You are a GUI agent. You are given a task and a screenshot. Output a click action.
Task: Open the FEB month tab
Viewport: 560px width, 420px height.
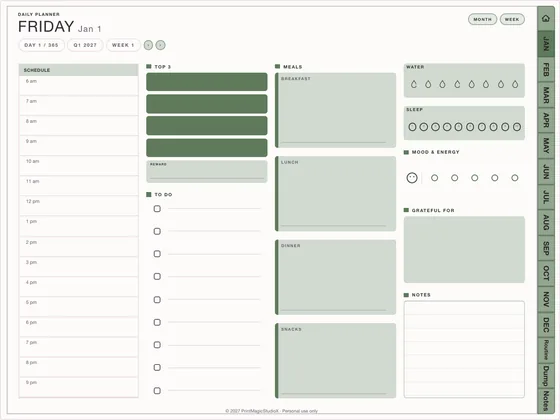(x=546, y=69)
